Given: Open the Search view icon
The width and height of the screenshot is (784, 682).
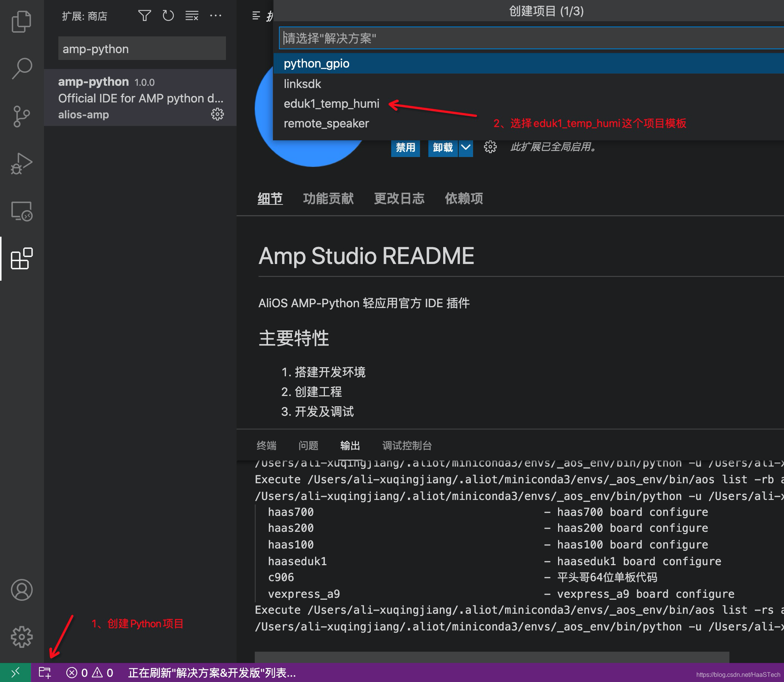Looking at the screenshot, I should point(22,69).
